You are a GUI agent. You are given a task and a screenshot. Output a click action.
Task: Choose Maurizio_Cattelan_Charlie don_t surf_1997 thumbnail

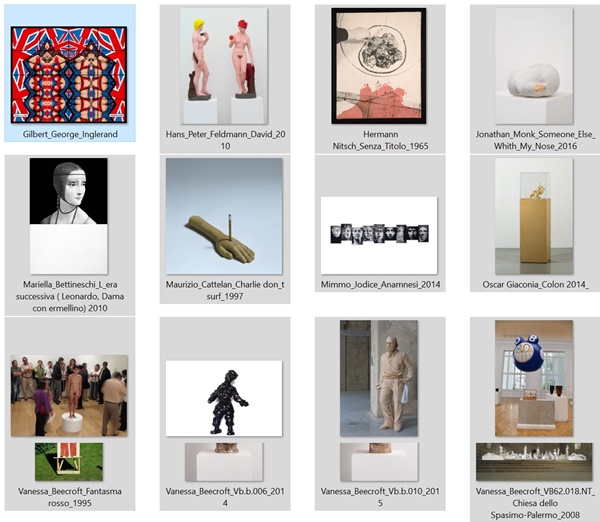tap(224, 216)
